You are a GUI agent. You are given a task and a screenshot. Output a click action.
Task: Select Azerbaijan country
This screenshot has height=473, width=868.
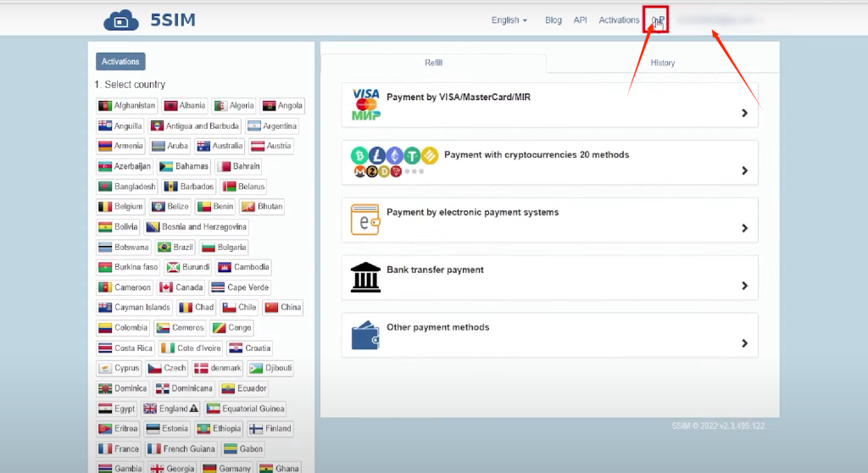(x=125, y=166)
